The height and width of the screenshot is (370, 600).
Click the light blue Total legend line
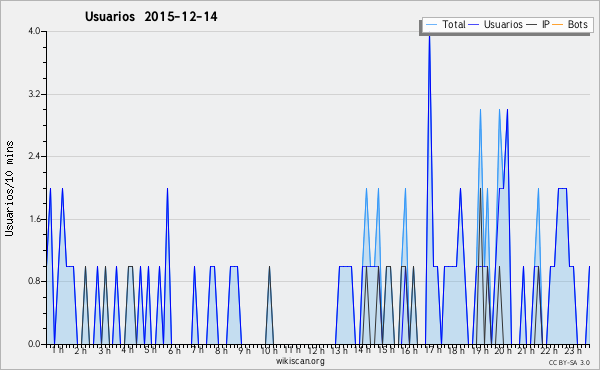[431, 25]
